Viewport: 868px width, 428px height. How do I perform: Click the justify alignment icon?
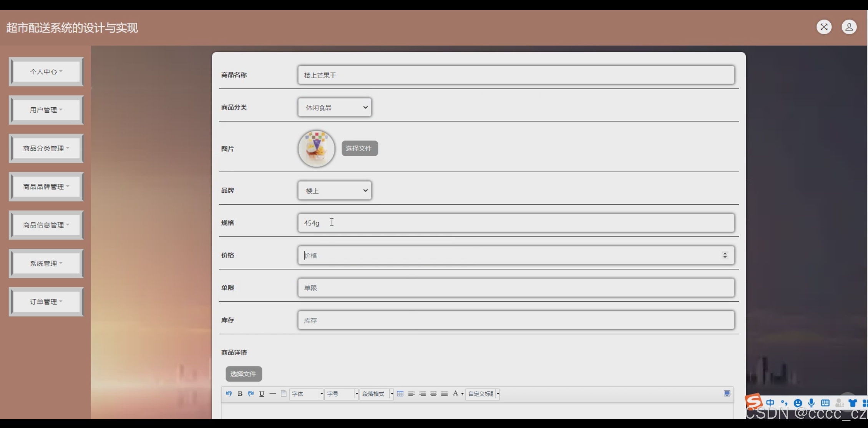[x=445, y=393]
